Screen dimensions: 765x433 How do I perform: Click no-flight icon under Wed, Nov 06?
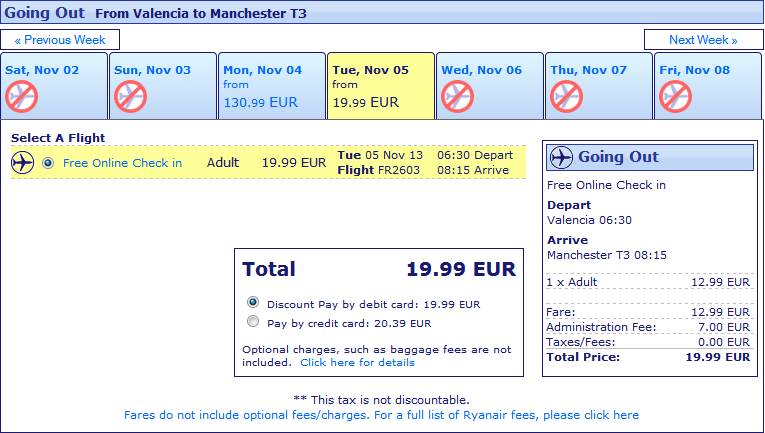coord(458,97)
